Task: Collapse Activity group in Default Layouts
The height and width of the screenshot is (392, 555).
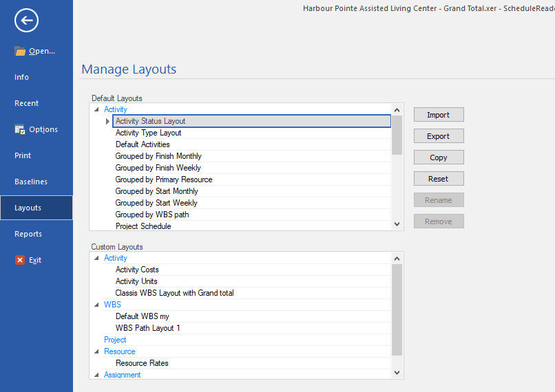Action: tap(96, 109)
